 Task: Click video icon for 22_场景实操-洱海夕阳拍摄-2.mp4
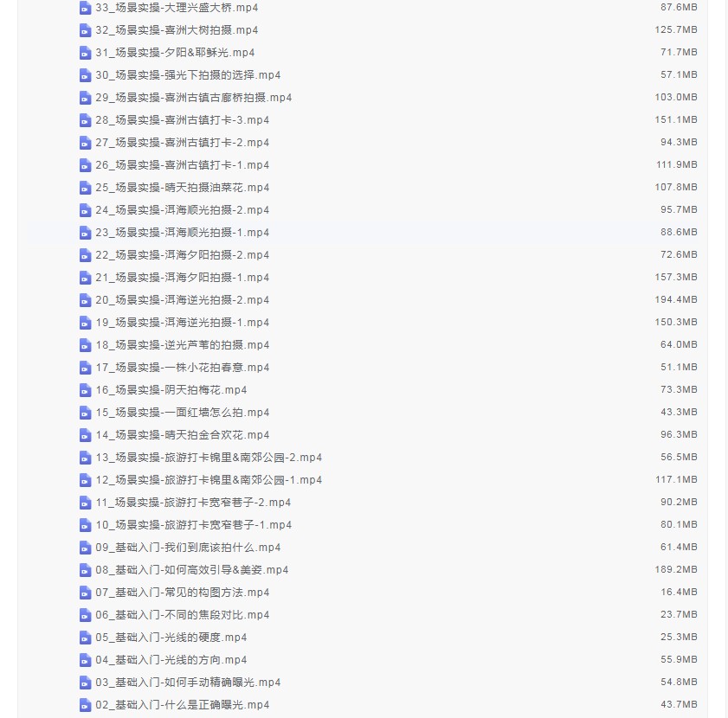click(x=85, y=255)
